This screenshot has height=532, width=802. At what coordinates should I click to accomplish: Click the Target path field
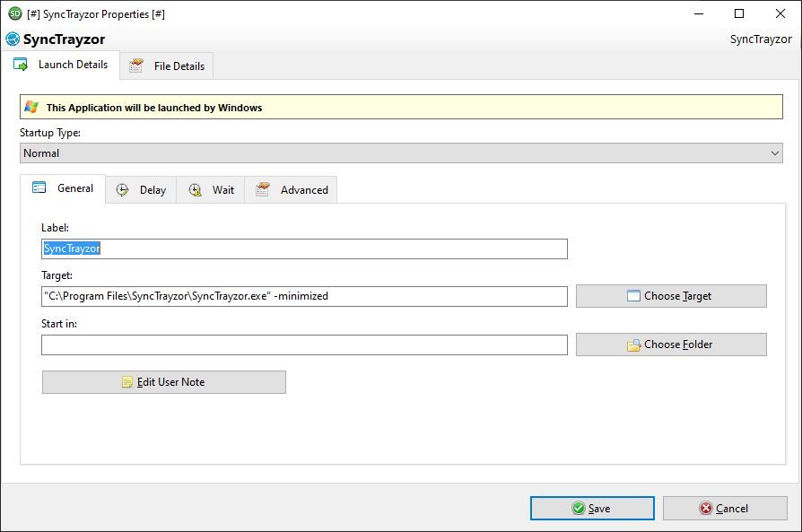305,295
